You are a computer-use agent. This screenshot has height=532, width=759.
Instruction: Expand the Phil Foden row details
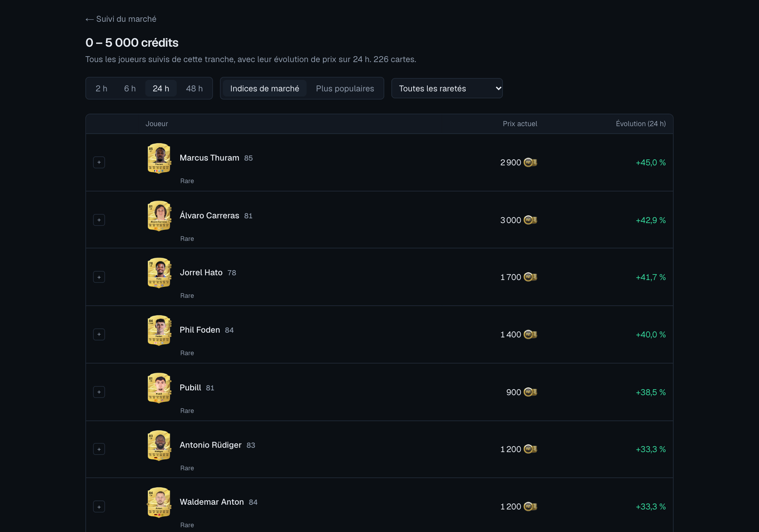click(x=99, y=335)
